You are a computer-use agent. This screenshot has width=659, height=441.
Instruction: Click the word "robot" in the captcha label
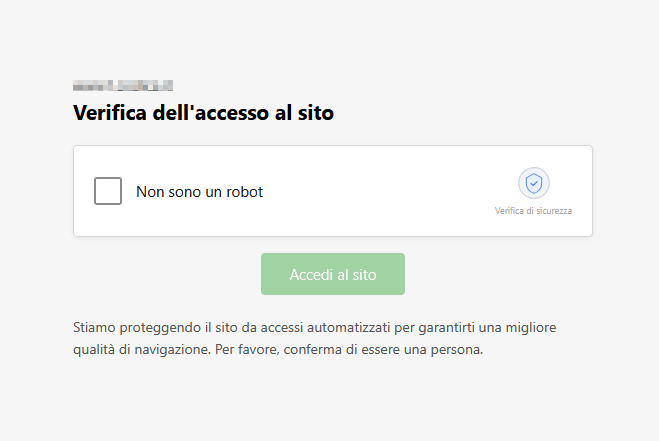pyautogui.click(x=242, y=192)
